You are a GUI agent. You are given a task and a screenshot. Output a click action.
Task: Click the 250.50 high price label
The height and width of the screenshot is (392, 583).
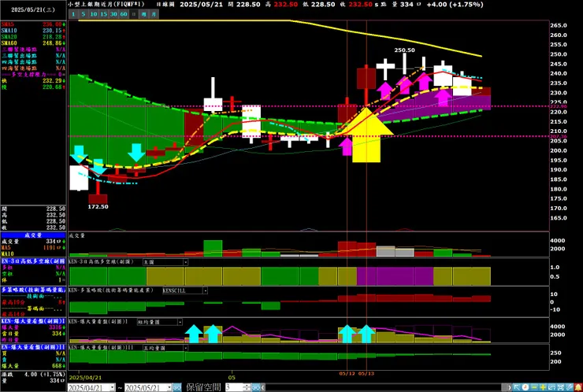pyautogui.click(x=404, y=50)
